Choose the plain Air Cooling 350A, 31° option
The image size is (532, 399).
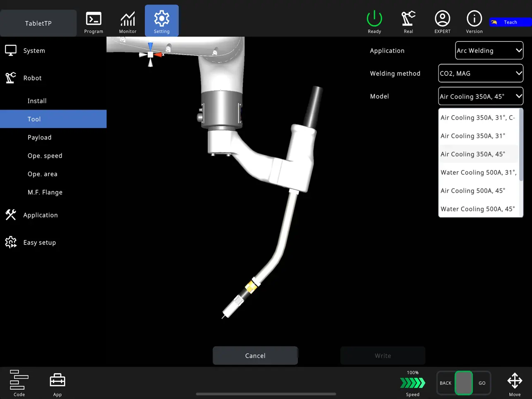point(479,136)
